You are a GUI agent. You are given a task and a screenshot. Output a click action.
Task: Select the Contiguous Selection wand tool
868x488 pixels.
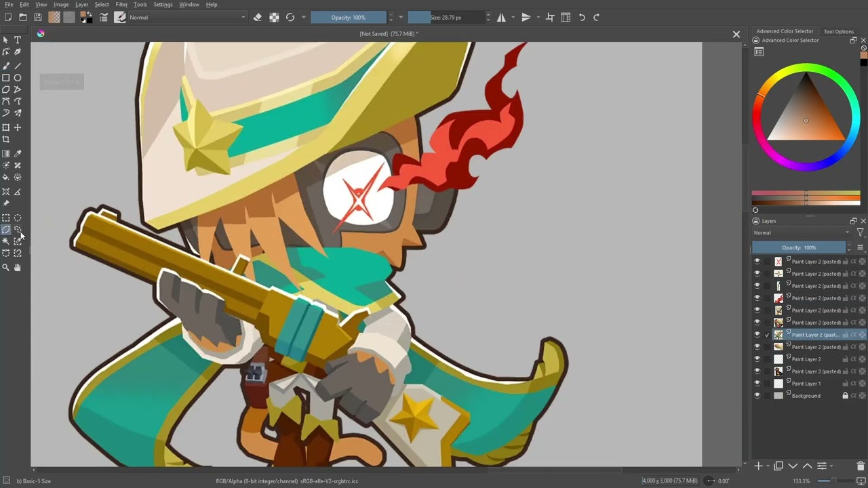[6, 241]
